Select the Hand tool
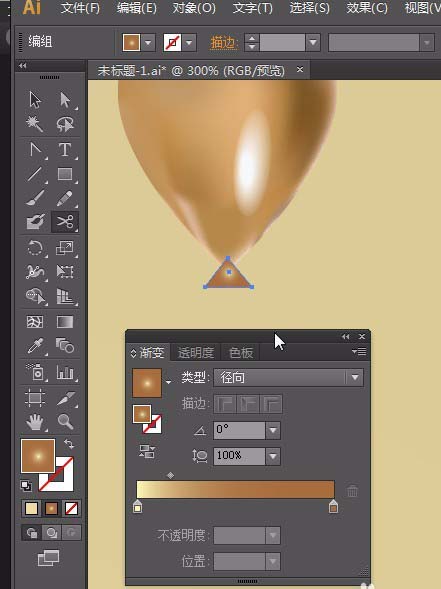 pyautogui.click(x=35, y=422)
